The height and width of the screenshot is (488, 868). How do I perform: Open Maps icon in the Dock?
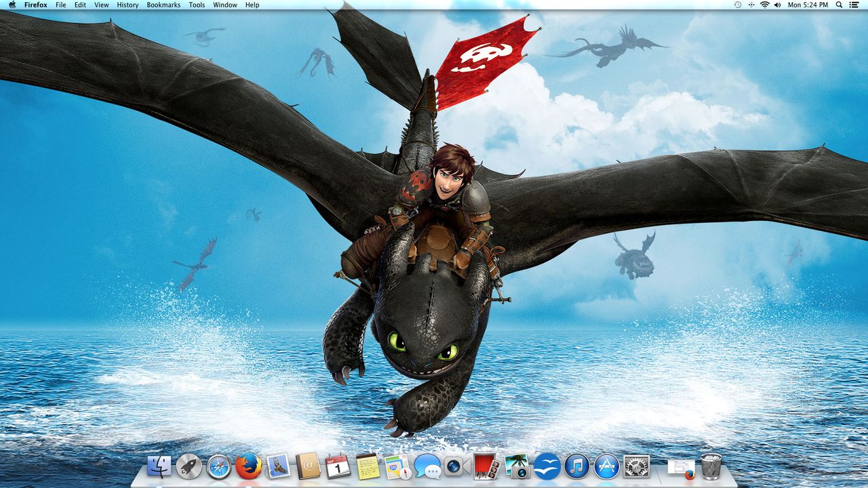(x=398, y=466)
